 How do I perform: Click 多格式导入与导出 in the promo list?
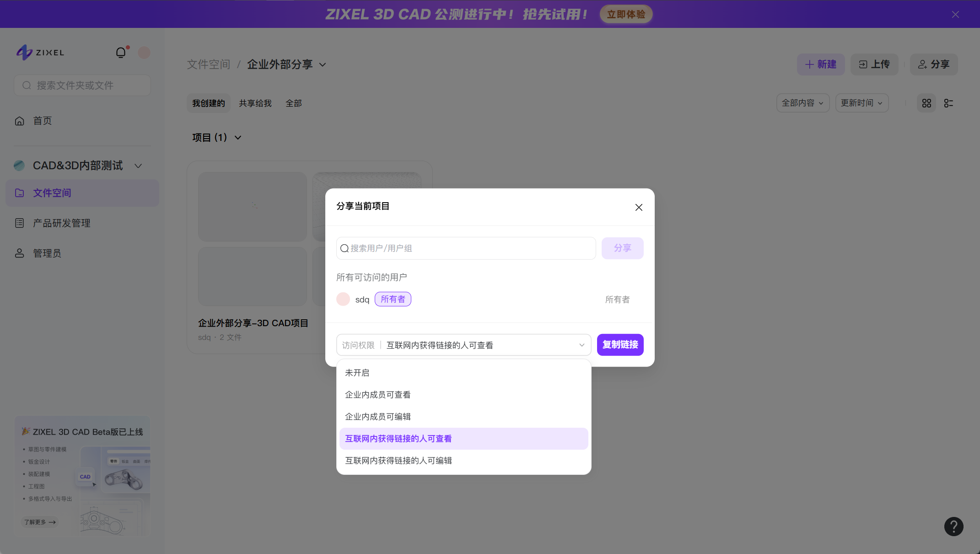(50, 499)
